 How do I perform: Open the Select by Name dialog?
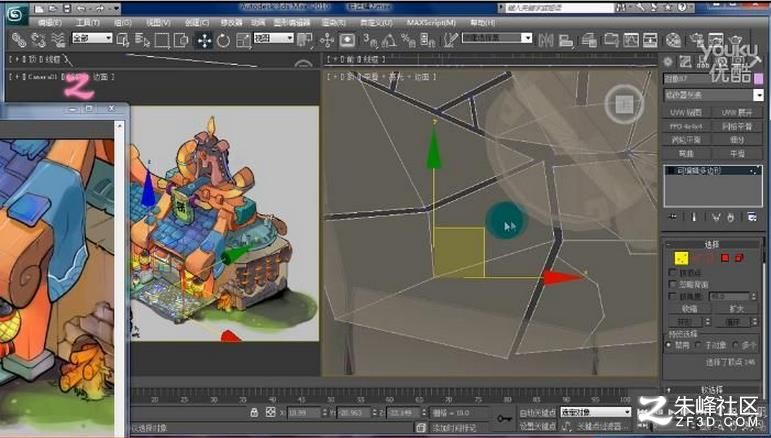(x=143, y=40)
